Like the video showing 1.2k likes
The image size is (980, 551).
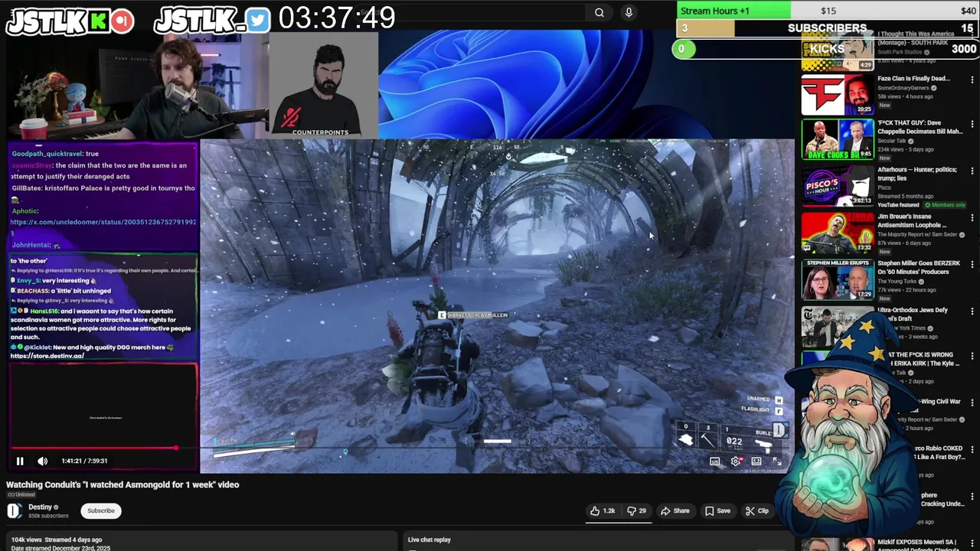(603, 510)
